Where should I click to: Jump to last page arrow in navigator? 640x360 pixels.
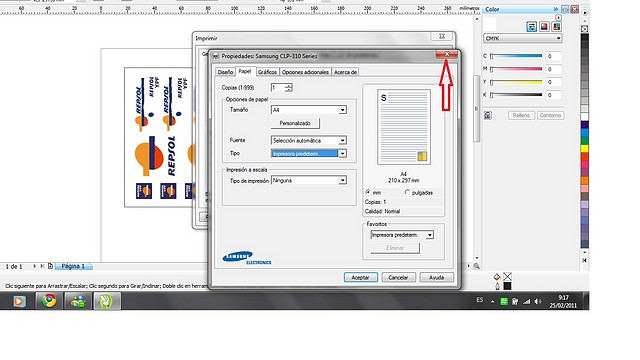coord(42,266)
